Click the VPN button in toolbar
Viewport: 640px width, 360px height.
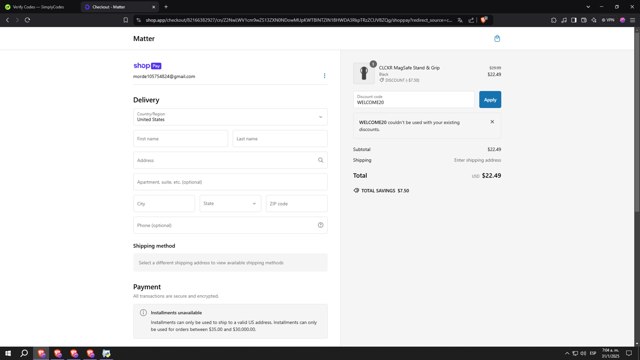(x=608, y=20)
